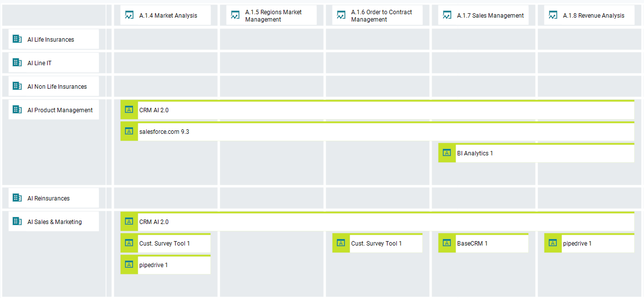
Task: Click the building icon beside AI Product Management
Action: coord(17,110)
